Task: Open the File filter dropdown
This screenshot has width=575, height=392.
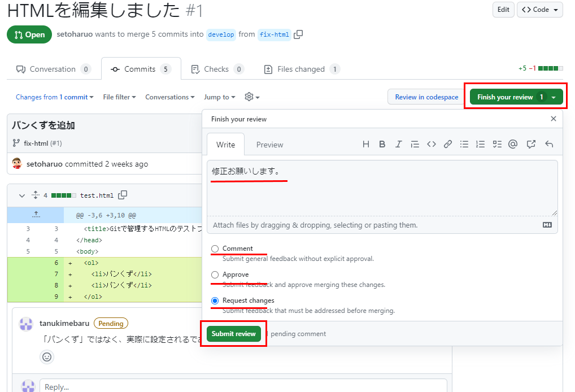Action: 119,97
